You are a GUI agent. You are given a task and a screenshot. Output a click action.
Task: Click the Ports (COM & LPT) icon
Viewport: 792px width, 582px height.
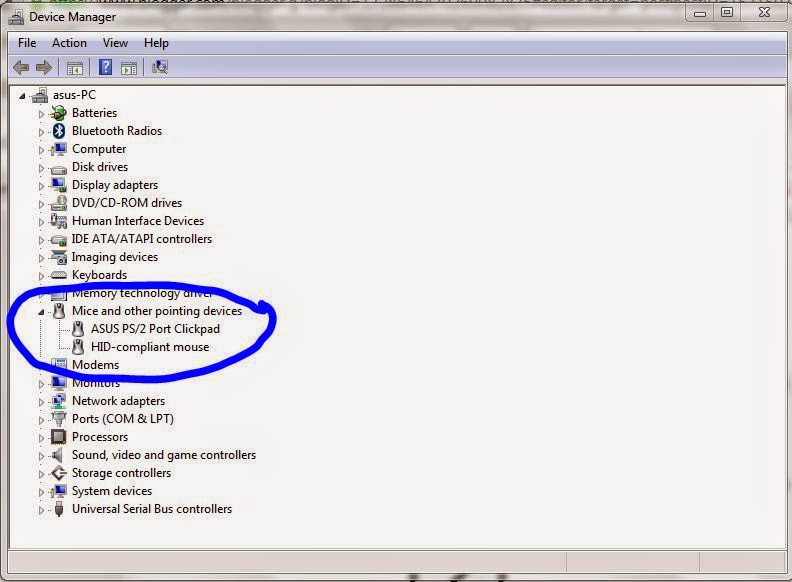(59, 419)
